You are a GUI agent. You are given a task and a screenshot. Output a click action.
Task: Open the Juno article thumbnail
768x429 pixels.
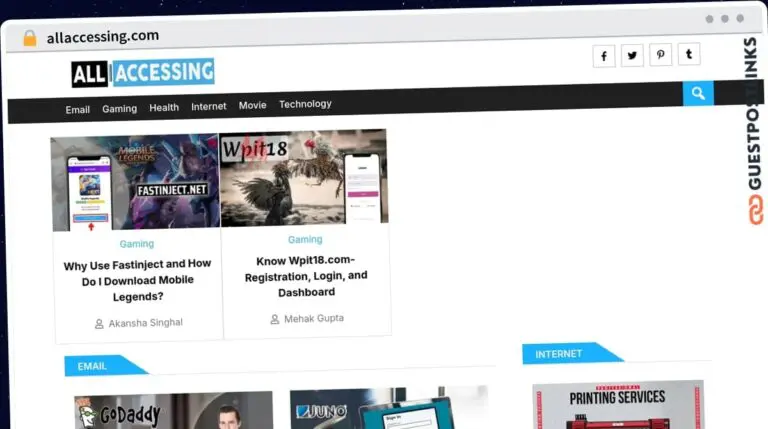(389, 407)
